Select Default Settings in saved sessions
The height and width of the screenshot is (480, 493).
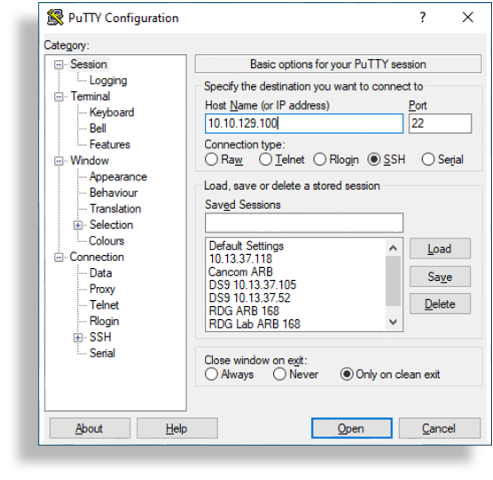[246, 246]
